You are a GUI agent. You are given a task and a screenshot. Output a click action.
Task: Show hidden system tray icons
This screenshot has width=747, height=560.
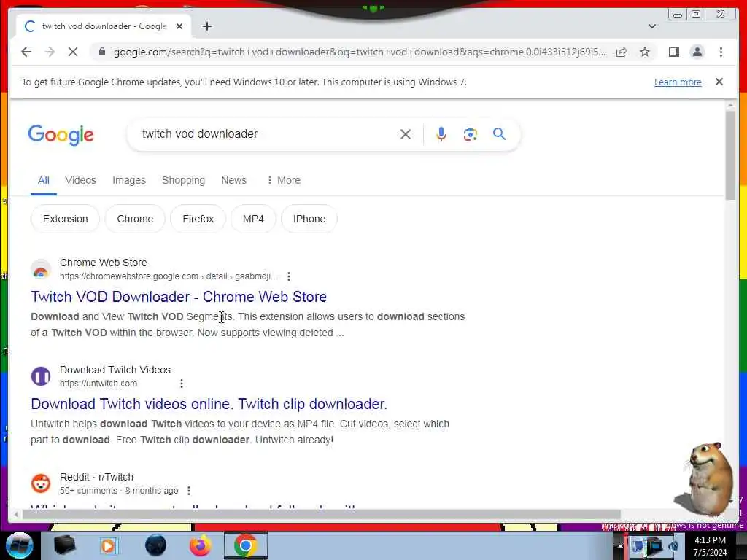click(x=620, y=546)
